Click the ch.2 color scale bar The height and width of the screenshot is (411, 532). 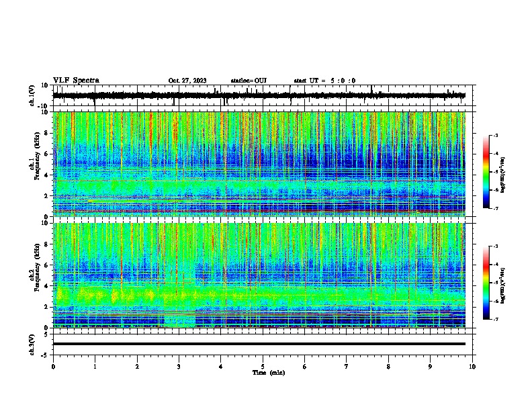click(486, 283)
